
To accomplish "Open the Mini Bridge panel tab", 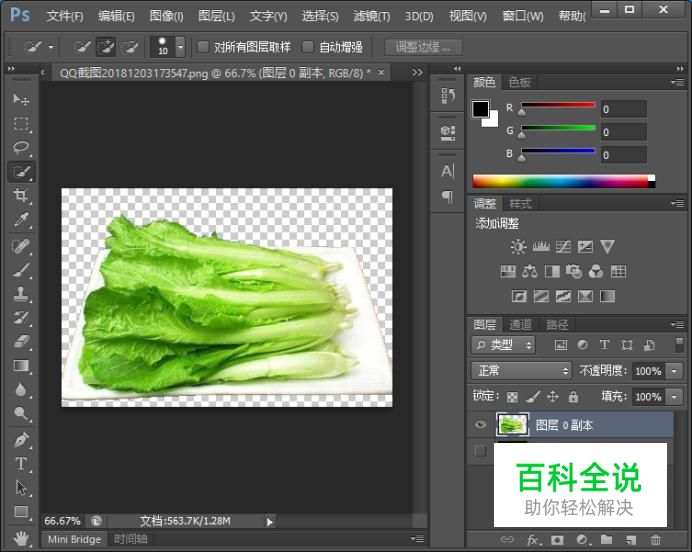I will point(74,539).
